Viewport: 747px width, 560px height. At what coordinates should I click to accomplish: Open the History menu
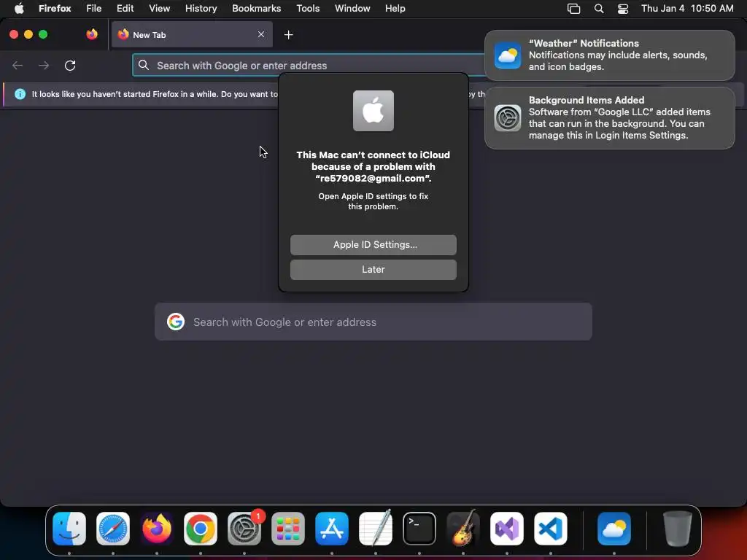point(201,9)
